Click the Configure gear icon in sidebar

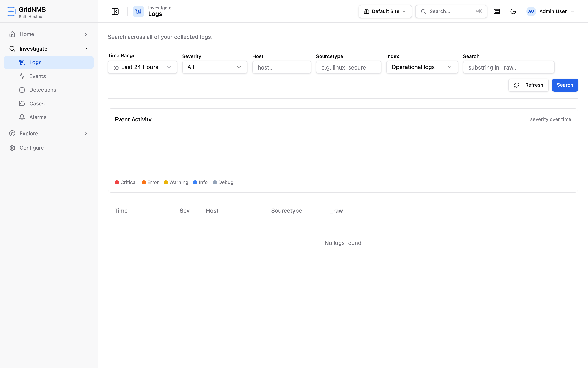[12, 148]
